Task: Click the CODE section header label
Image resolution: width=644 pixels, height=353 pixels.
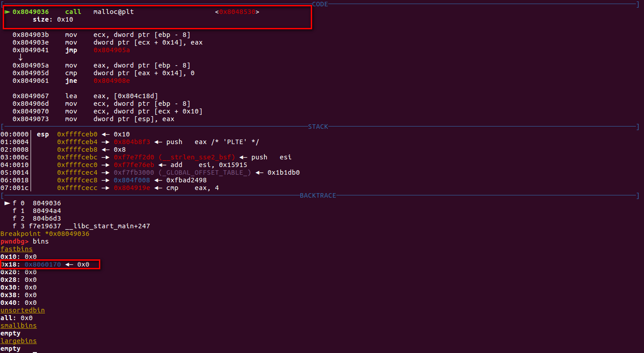Action: [320, 4]
